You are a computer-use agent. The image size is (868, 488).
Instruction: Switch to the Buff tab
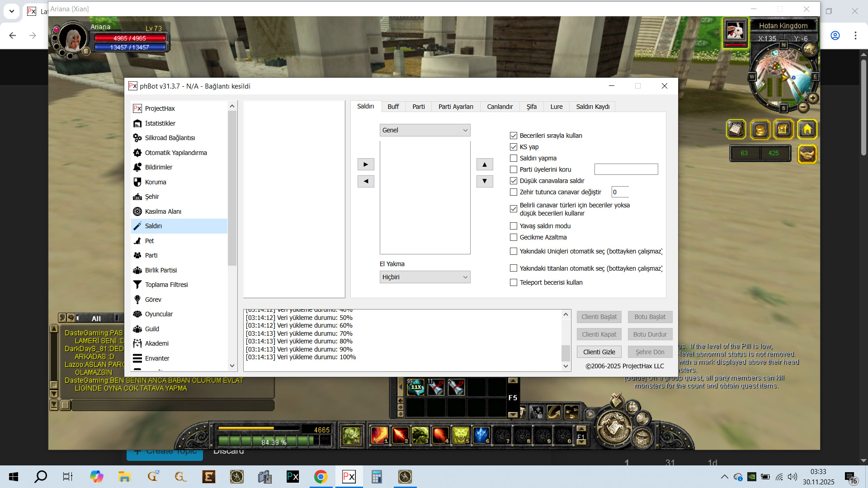pyautogui.click(x=393, y=107)
